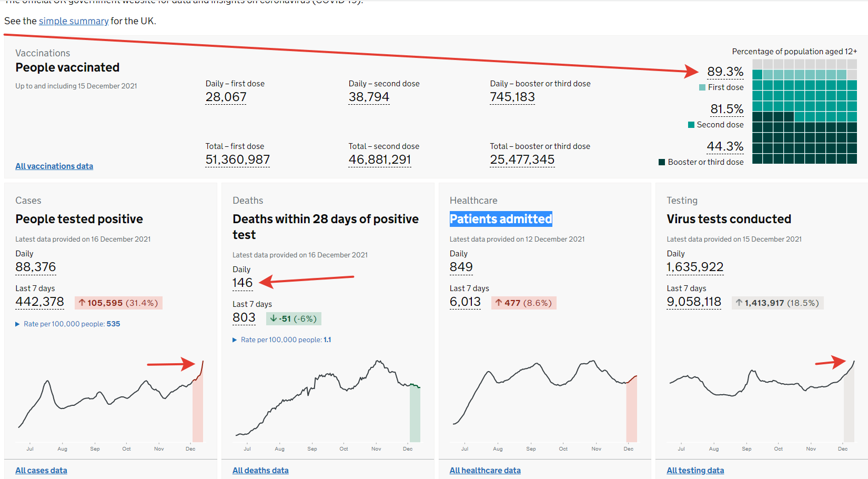Open All healthcare data link
The height and width of the screenshot is (479, 868).
tap(485, 471)
